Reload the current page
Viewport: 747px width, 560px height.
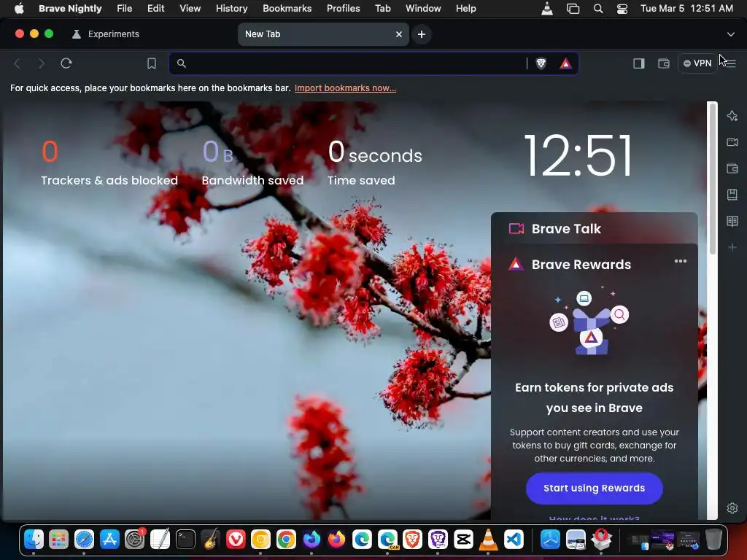(x=66, y=63)
